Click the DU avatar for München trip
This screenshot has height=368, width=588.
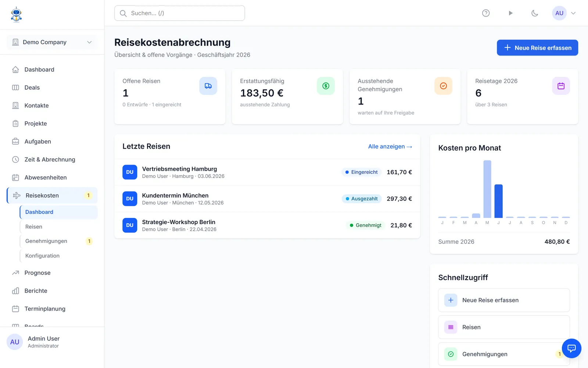click(130, 199)
